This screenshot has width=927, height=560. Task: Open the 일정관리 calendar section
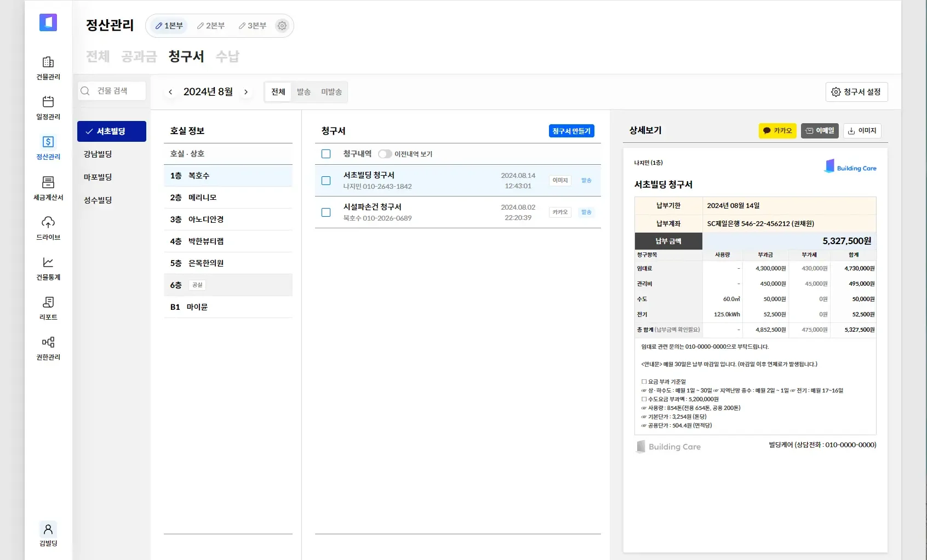pos(48,107)
